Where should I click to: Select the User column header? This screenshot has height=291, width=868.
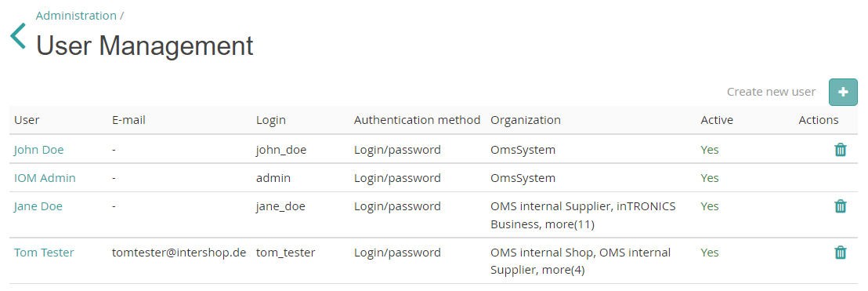click(x=27, y=120)
